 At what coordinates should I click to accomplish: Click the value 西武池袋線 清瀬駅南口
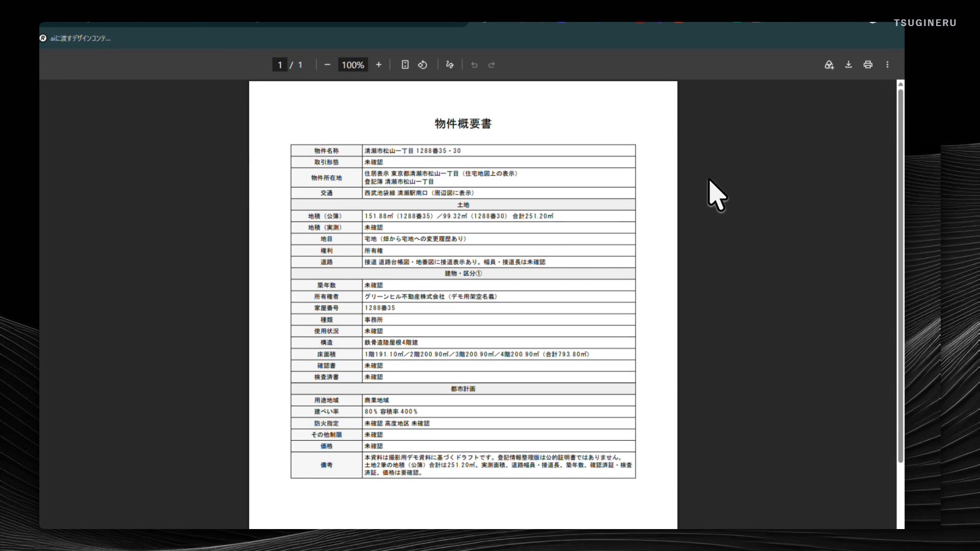[x=396, y=193]
